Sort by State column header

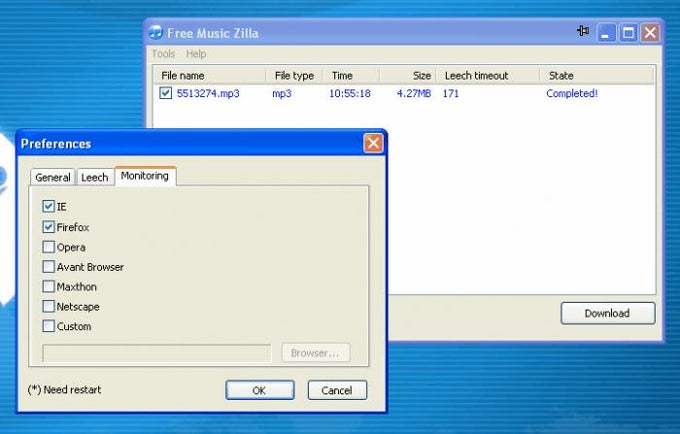(597, 75)
